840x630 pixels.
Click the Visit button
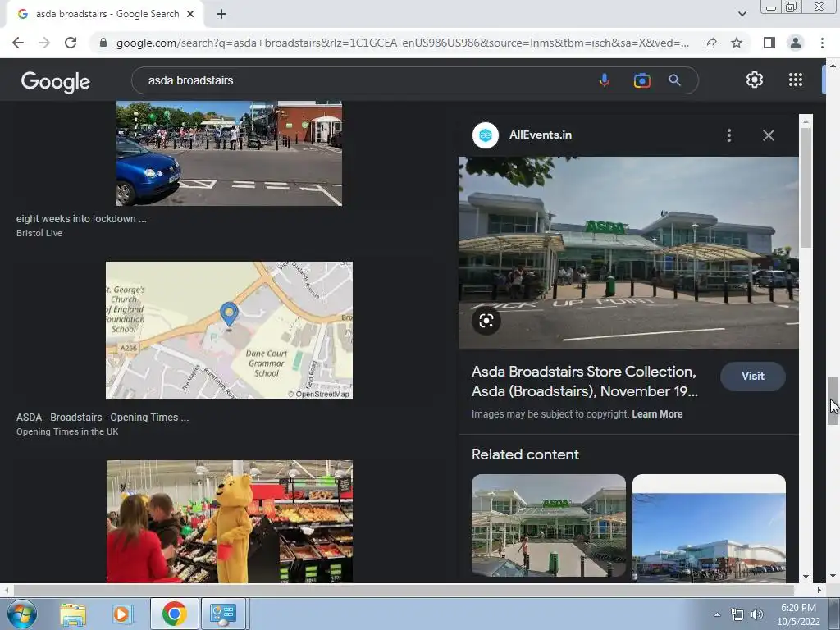(753, 376)
